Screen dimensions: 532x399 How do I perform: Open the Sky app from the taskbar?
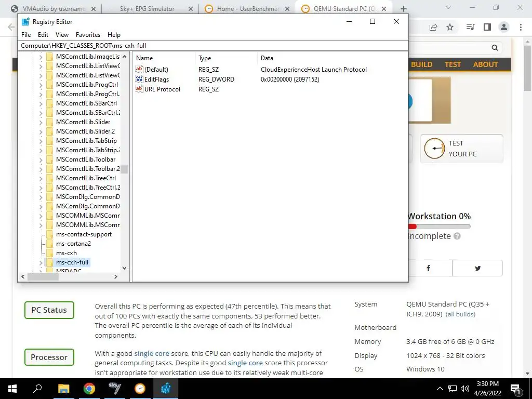(115, 389)
